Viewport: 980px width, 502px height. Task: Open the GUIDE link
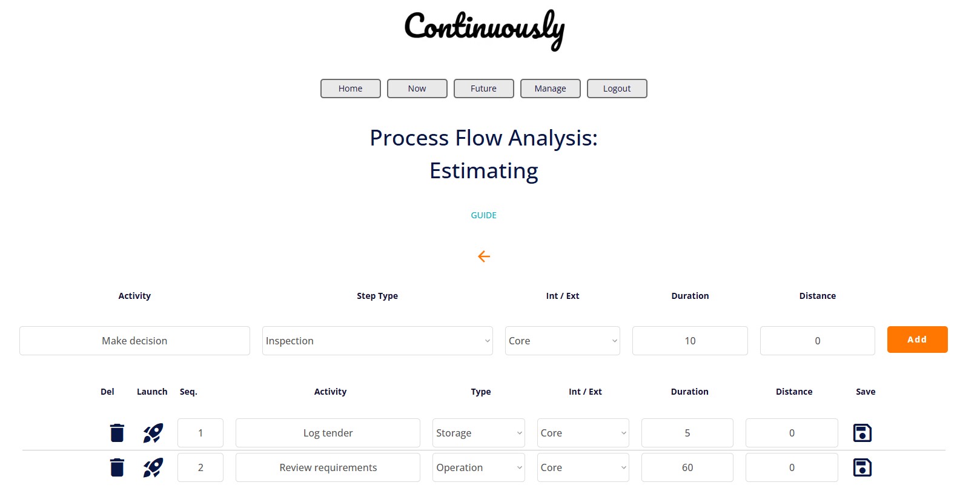(484, 215)
